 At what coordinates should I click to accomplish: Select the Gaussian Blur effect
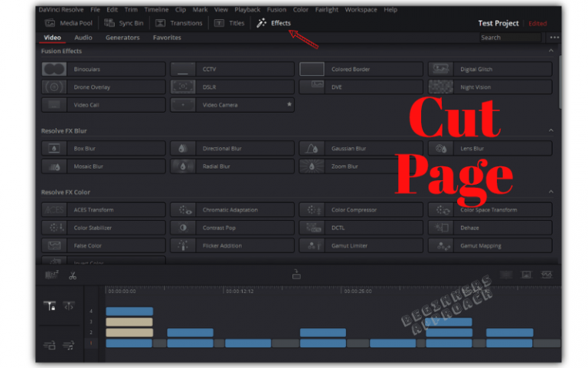361,149
